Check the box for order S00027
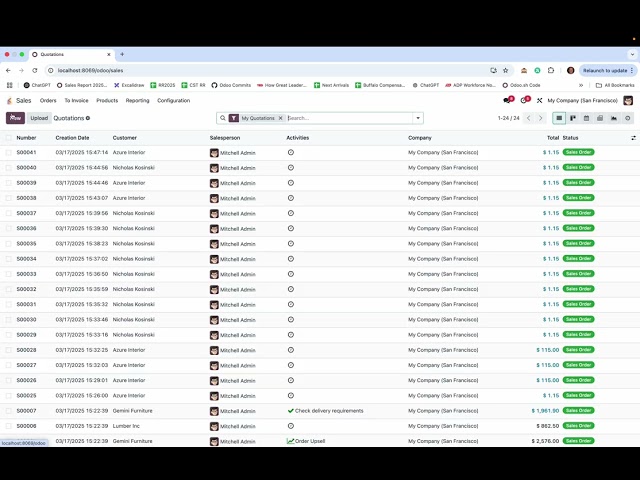Viewport: 640px width, 480px height. [9, 365]
